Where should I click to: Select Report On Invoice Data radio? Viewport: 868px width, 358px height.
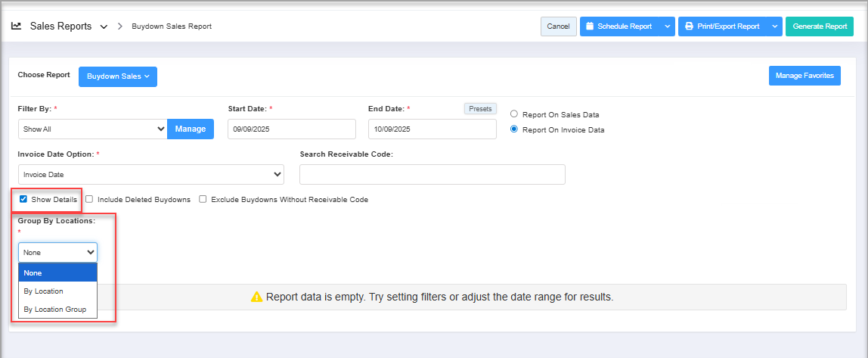(514, 129)
